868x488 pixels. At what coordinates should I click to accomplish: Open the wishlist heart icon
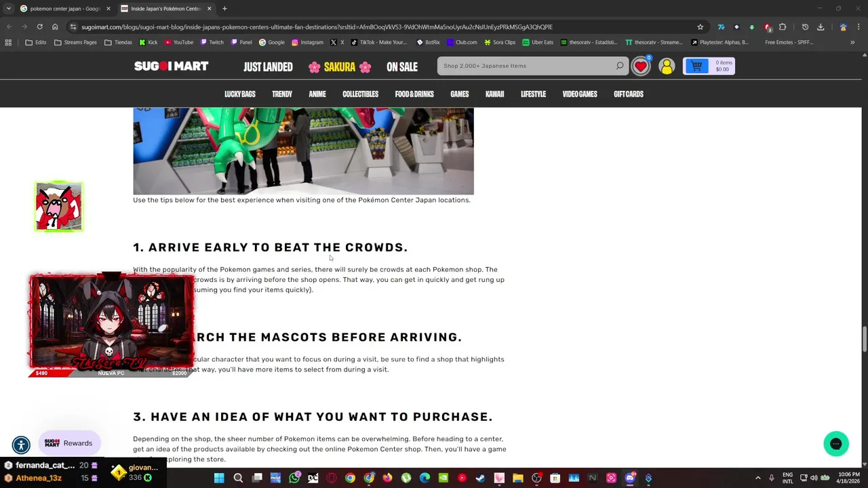click(x=641, y=66)
